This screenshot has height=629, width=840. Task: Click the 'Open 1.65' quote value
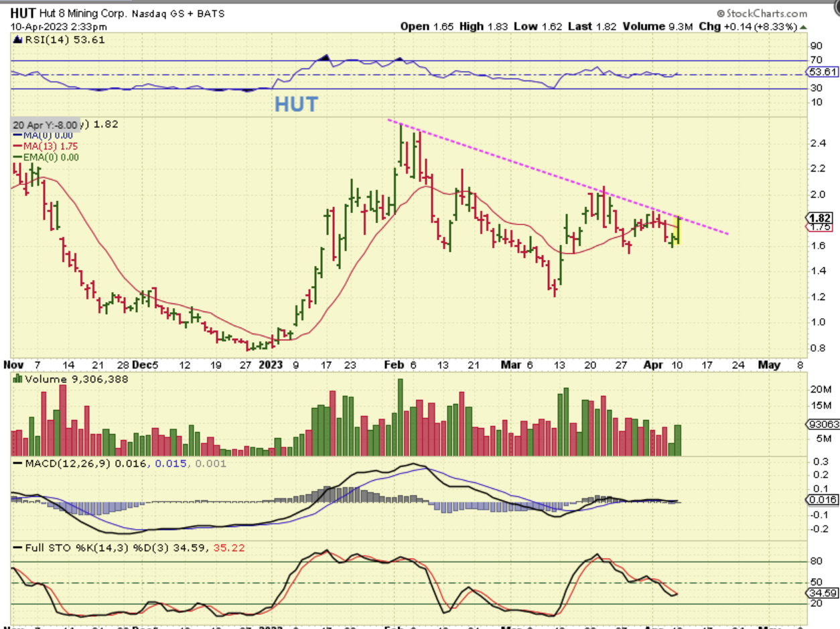coord(427,27)
